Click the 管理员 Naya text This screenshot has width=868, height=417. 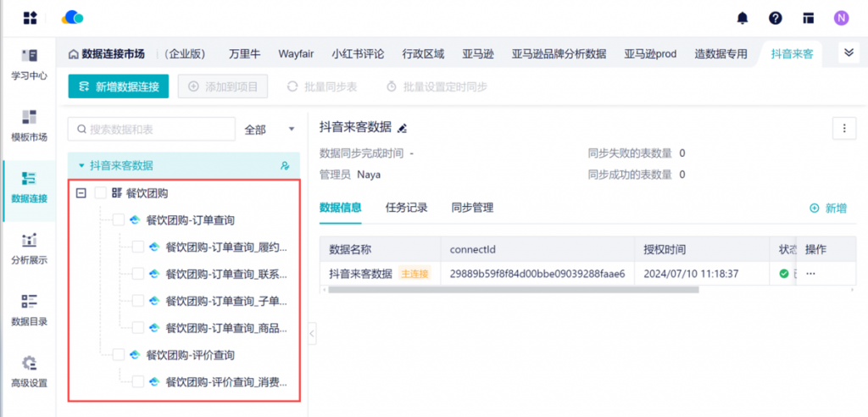coord(350,175)
